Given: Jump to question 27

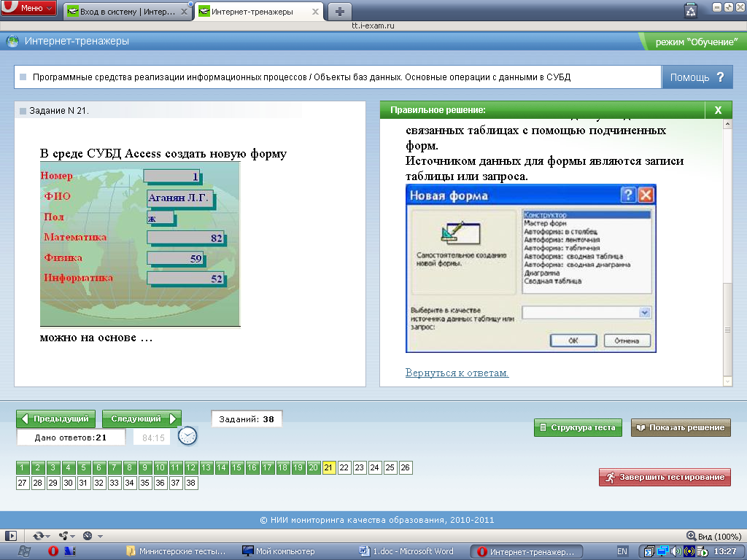Looking at the screenshot, I should pos(22,483).
